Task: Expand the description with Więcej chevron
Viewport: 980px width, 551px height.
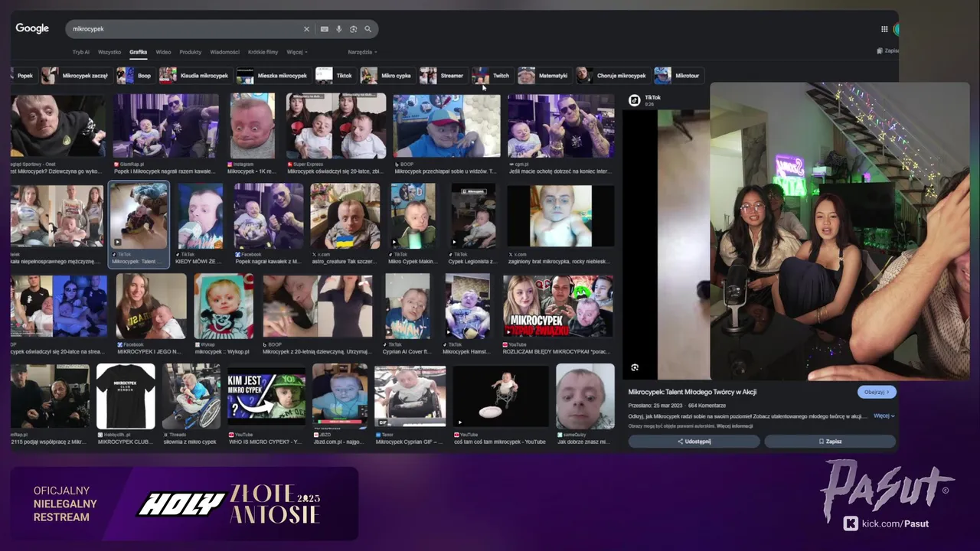Action: point(884,416)
